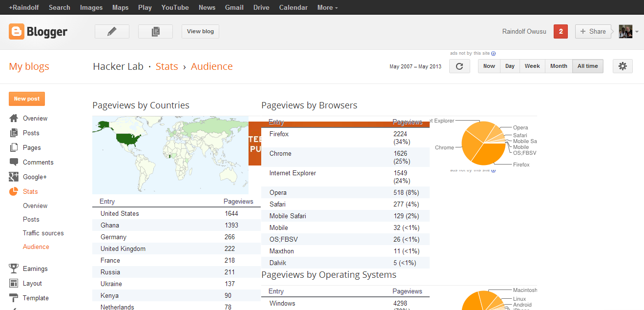Click the Germany row in countries table

coord(176,237)
